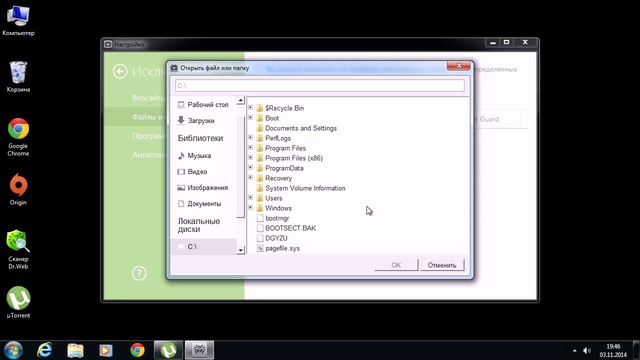Open the help question mark in Настройки

139,273
